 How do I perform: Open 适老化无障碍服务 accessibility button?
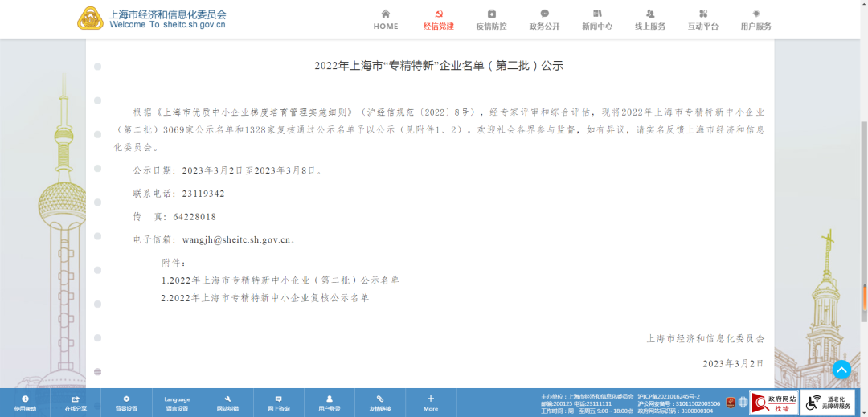pyautogui.click(x=827, y=403)
